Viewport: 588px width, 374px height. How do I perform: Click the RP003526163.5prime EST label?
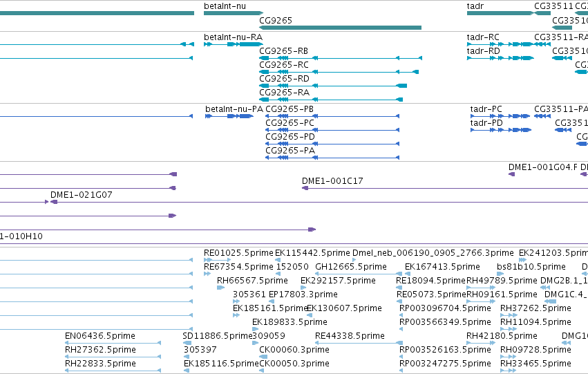coord(445,350)
